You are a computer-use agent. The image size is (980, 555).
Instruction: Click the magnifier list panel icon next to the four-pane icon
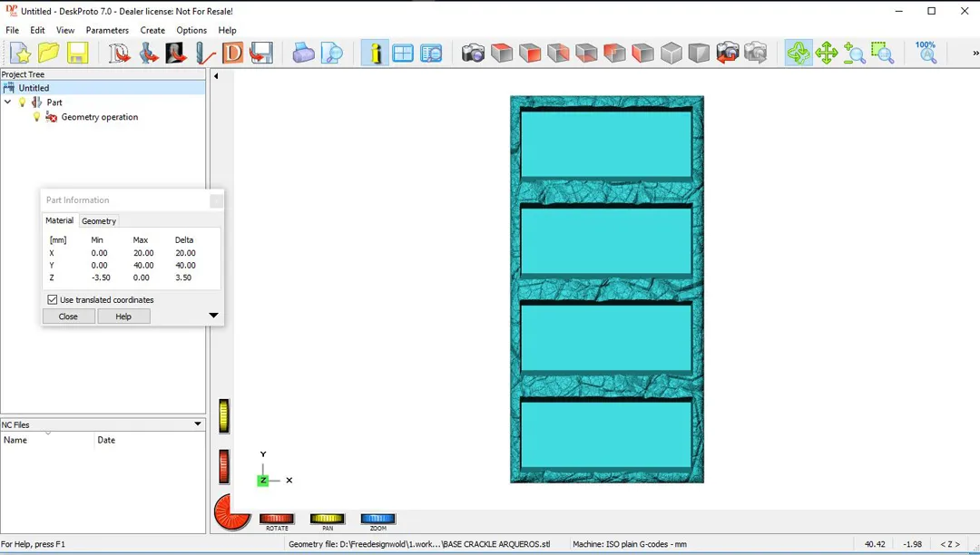(x=431, y=54)
